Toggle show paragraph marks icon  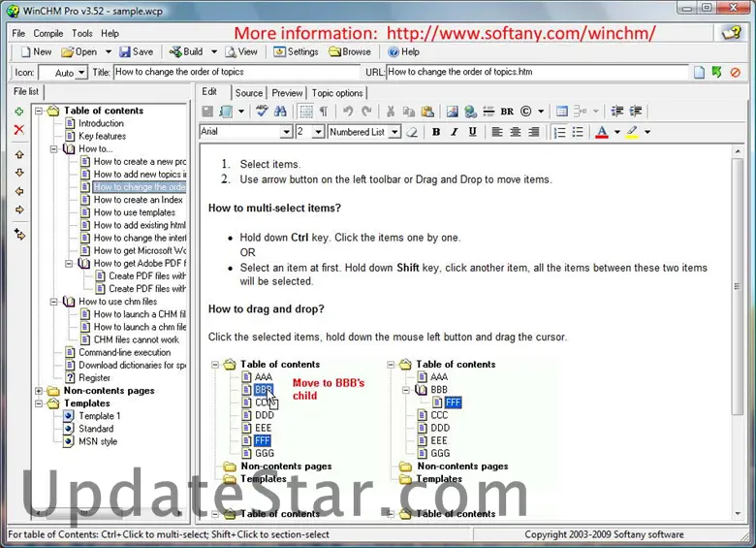[x=324, y=112]
